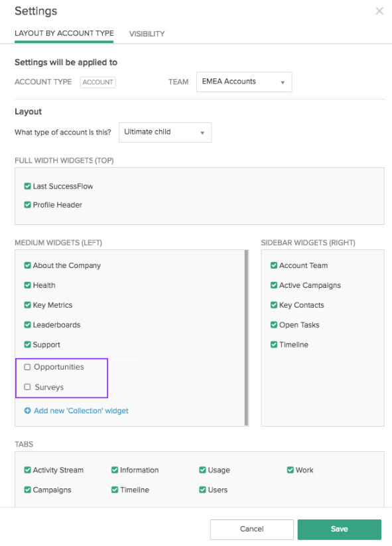Click the Add new 'Collection' widget link
The image size is (392, 546).
(81, 411)
